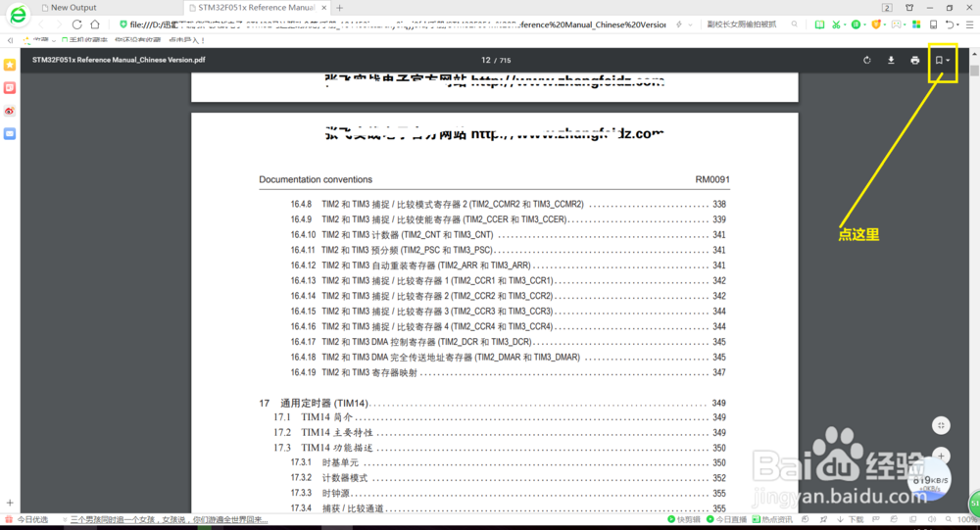Click the green circle extension icon
This screenshot has height=530, width=980.
pos(857,24)
